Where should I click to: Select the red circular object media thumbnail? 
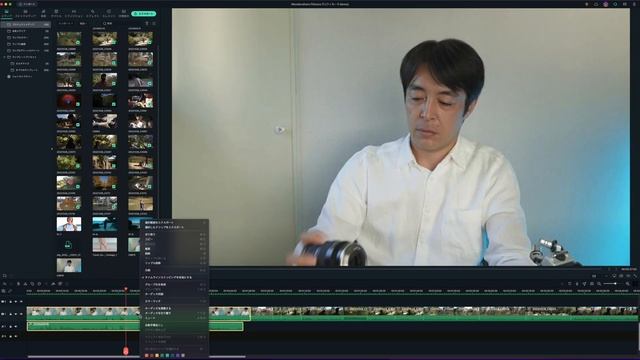[69, 100]
